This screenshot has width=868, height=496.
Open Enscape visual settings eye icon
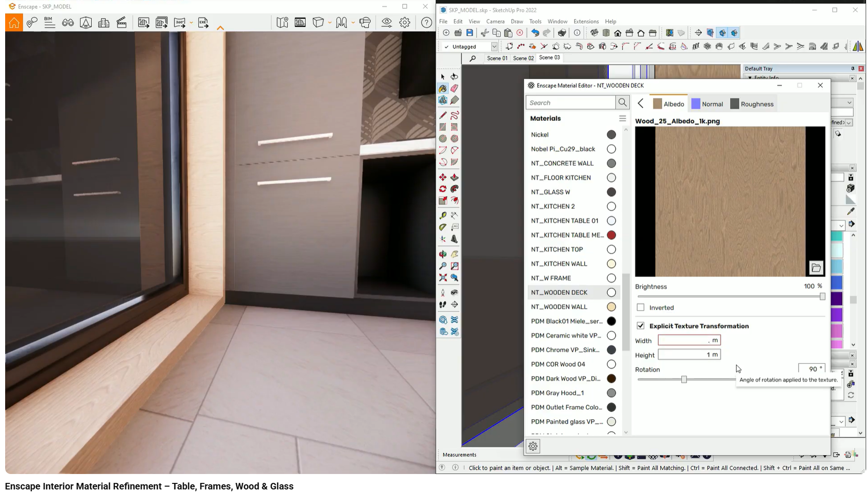(387, 22)
